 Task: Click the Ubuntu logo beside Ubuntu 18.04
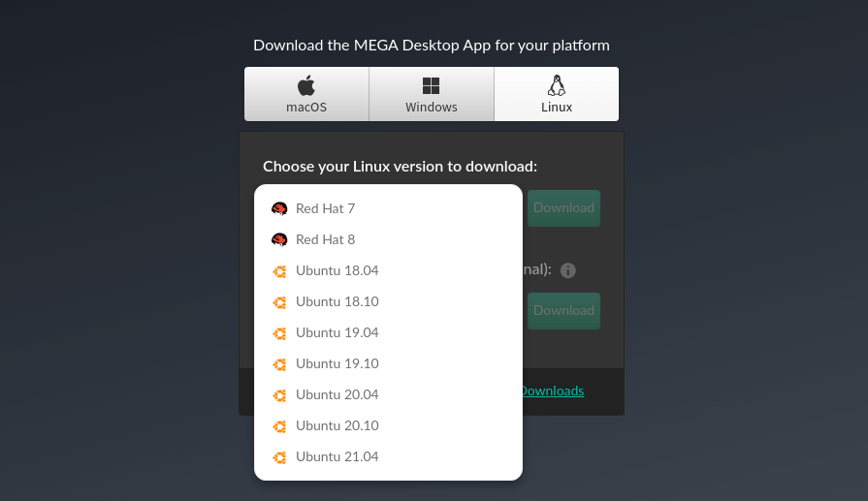[279, 270]
